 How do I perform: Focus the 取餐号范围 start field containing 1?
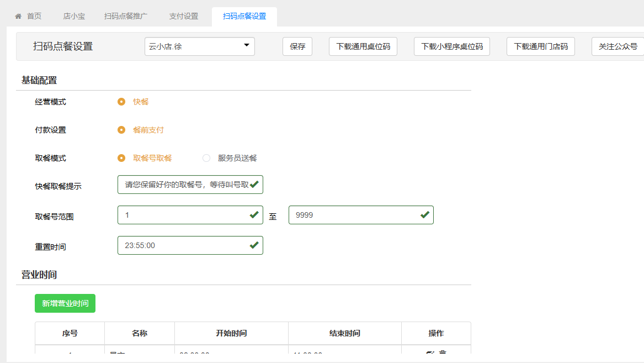(x=182, y=215)
